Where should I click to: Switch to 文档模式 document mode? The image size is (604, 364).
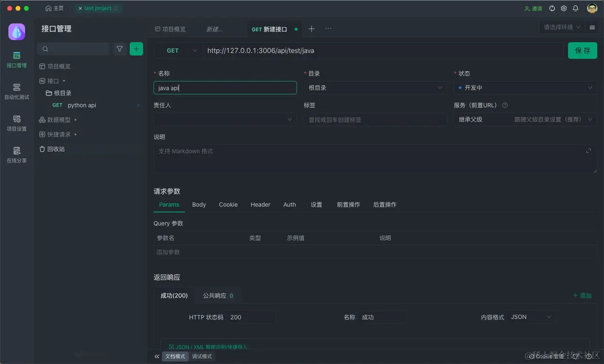[x=175, y=356]
